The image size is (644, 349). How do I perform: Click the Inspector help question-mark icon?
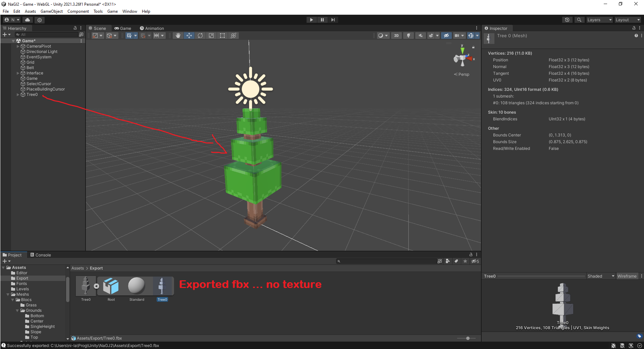pyautogui.click(x=636, y=36)
